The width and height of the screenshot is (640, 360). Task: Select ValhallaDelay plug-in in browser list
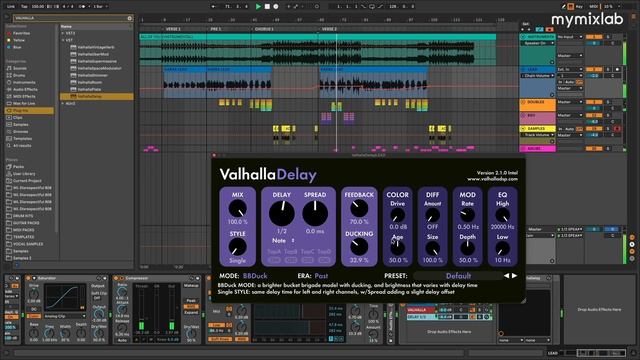96,96
